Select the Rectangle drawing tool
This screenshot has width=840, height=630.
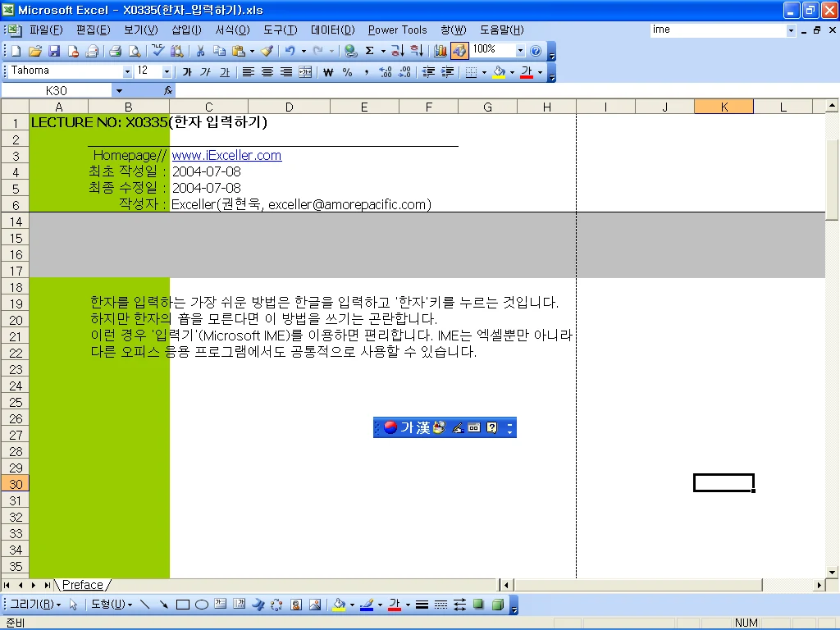click(x=183, y=605)
